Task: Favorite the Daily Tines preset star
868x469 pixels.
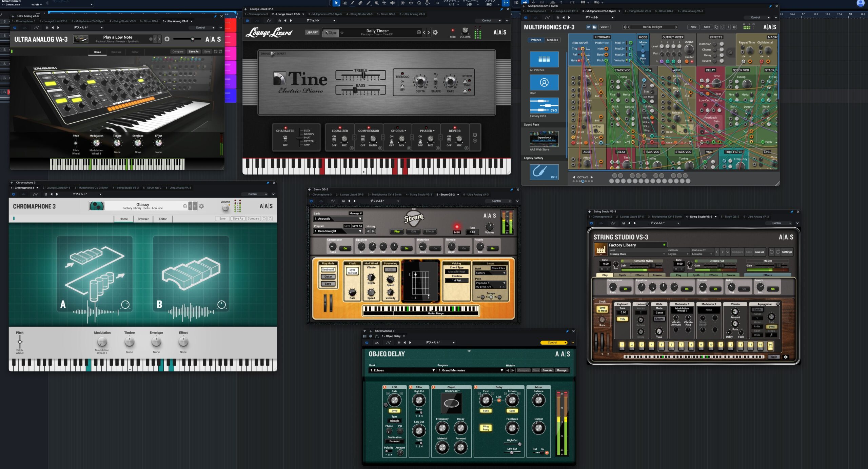Action: point(342,33)
